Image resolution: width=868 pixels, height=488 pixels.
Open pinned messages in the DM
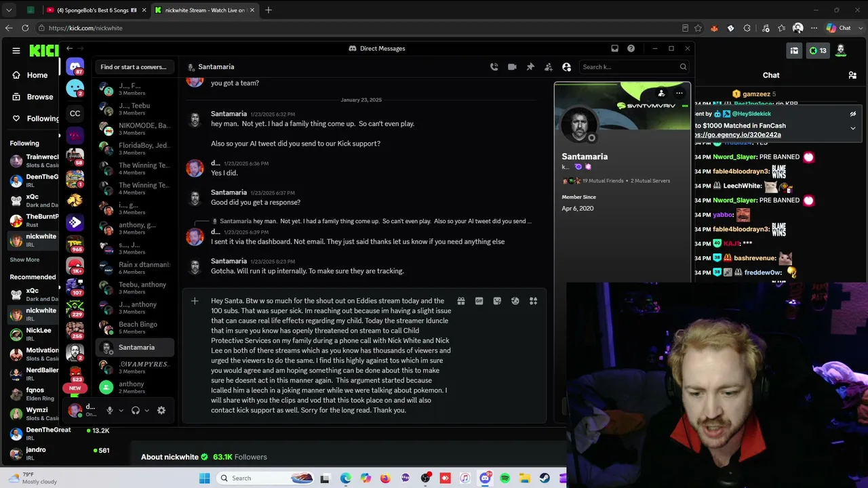[530, 67]
